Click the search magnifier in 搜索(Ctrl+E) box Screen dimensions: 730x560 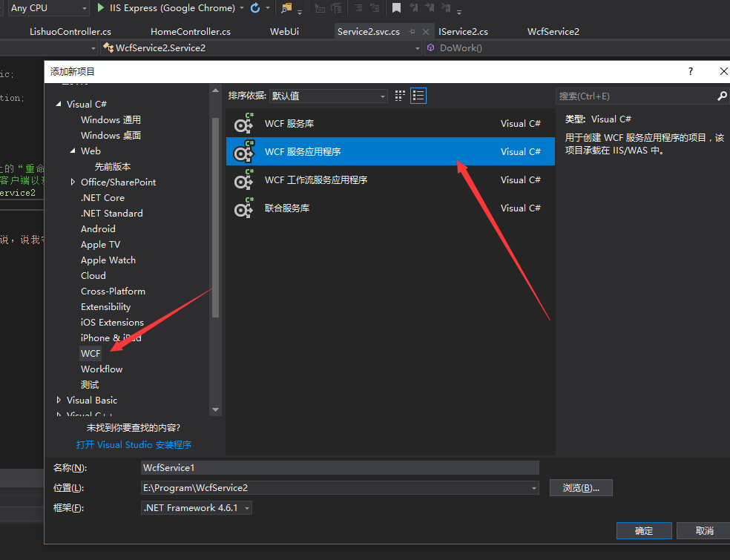(x=721, y=96)
